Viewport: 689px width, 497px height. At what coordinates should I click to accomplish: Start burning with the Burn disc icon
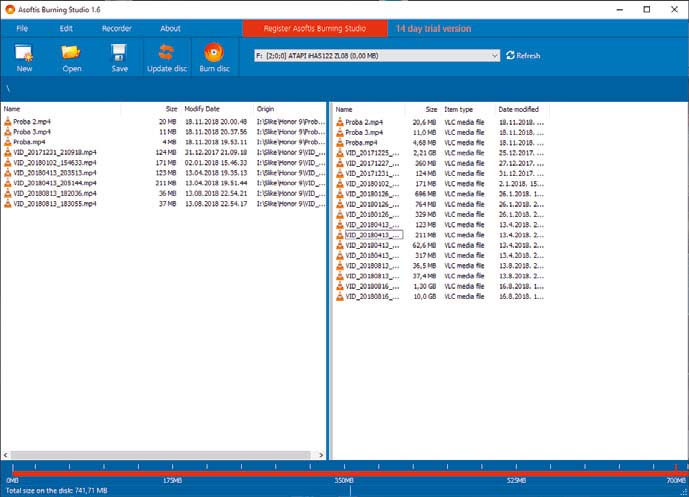tap(214, 52)
